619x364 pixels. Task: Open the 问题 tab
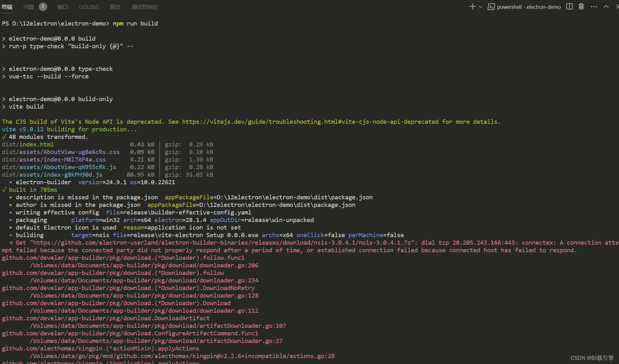tap(29, 7)
